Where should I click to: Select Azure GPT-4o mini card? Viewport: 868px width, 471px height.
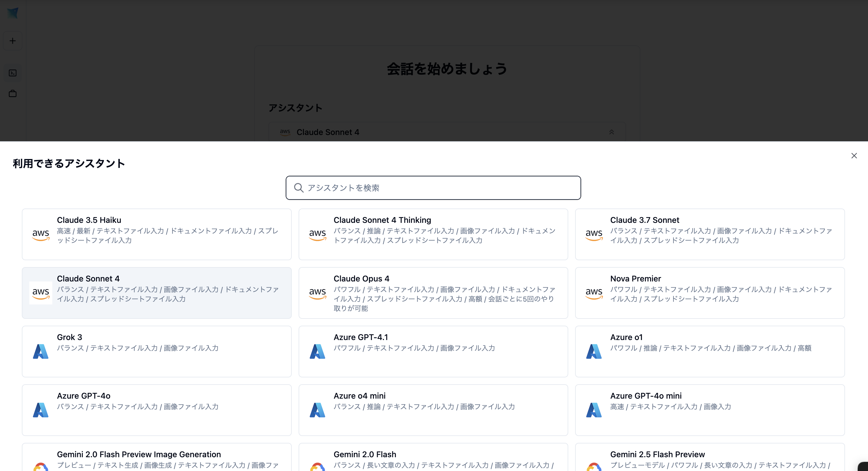pyautogui.click(x=710, y=410)
